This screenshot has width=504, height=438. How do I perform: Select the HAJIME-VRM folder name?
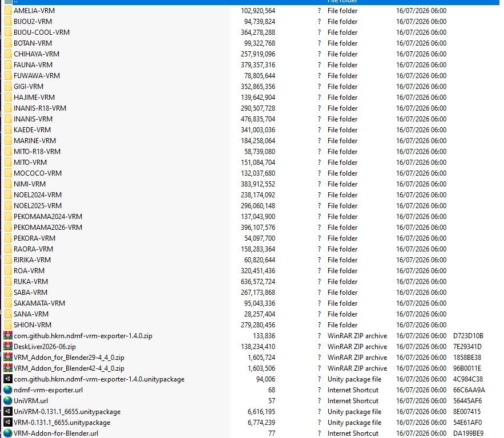tap(34, 98)
